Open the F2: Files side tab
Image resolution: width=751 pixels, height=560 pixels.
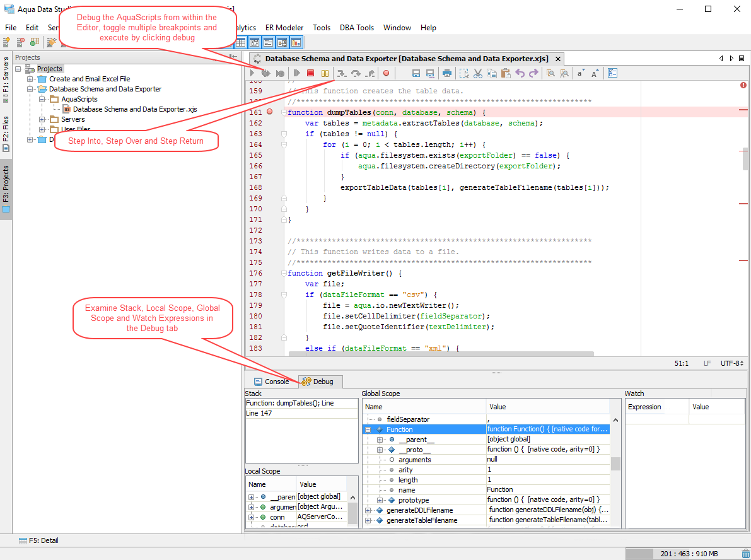tap(6, 134)
